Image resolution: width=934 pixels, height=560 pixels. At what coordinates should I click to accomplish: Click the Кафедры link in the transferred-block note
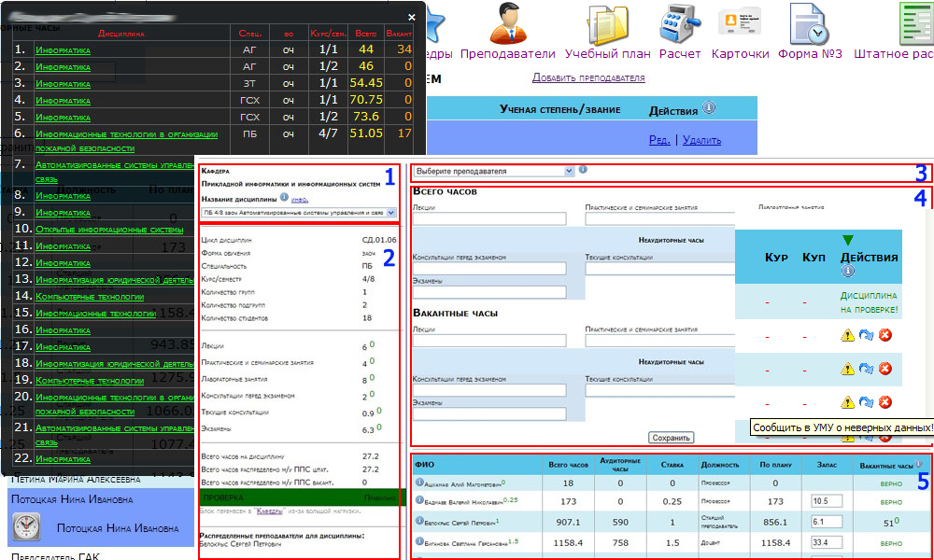tap(272, 511)
